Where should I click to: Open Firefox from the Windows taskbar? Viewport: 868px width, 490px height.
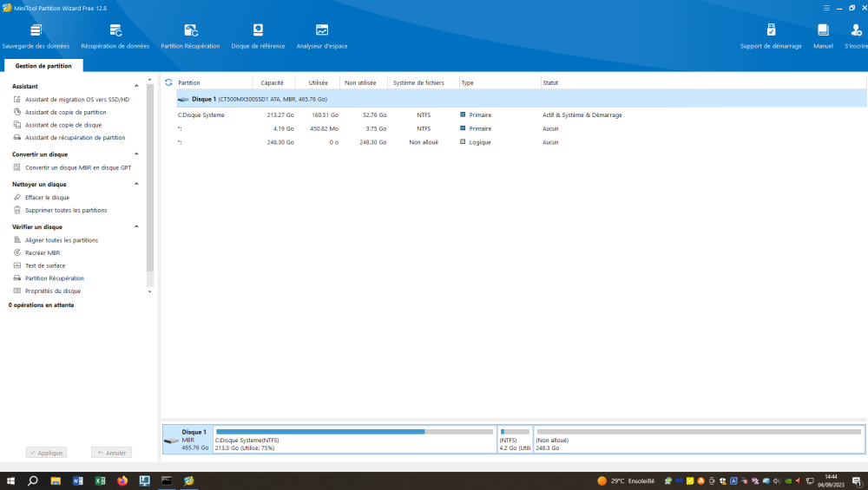pos(122,480)
